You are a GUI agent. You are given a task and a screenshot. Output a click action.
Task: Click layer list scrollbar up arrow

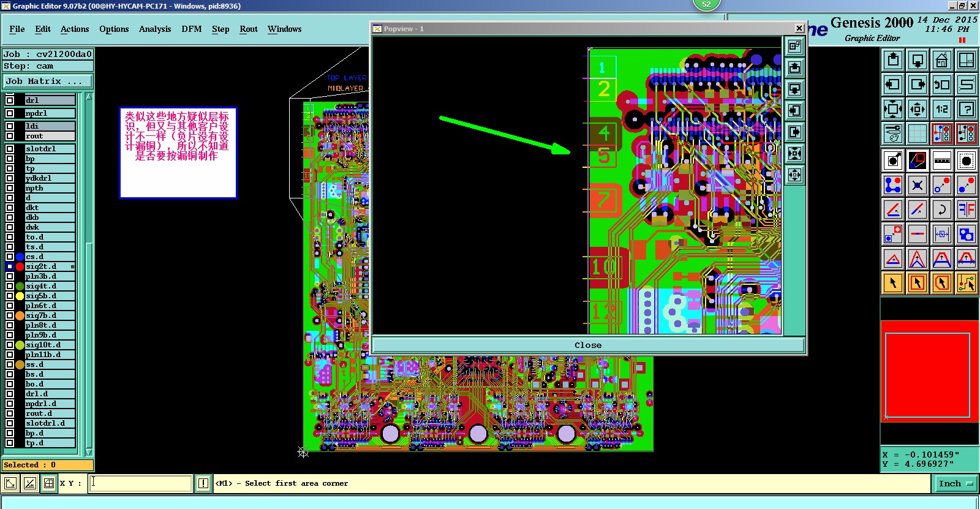[x=89, y=97]
